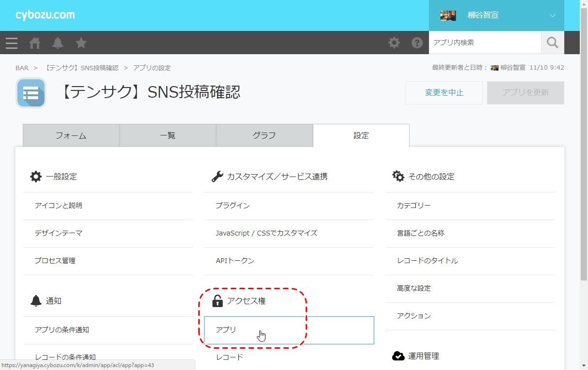Click the app list icon beside the title

[x=31, y=92]
